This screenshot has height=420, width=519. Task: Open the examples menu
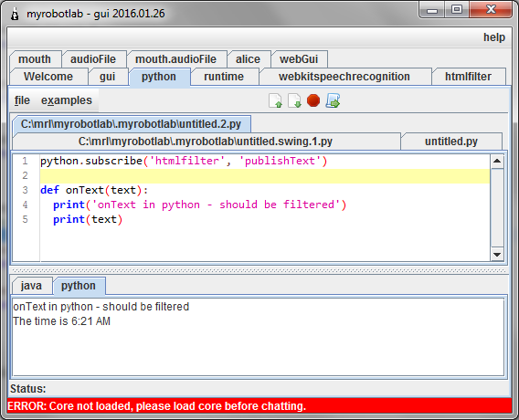click(x=67, y=100)
